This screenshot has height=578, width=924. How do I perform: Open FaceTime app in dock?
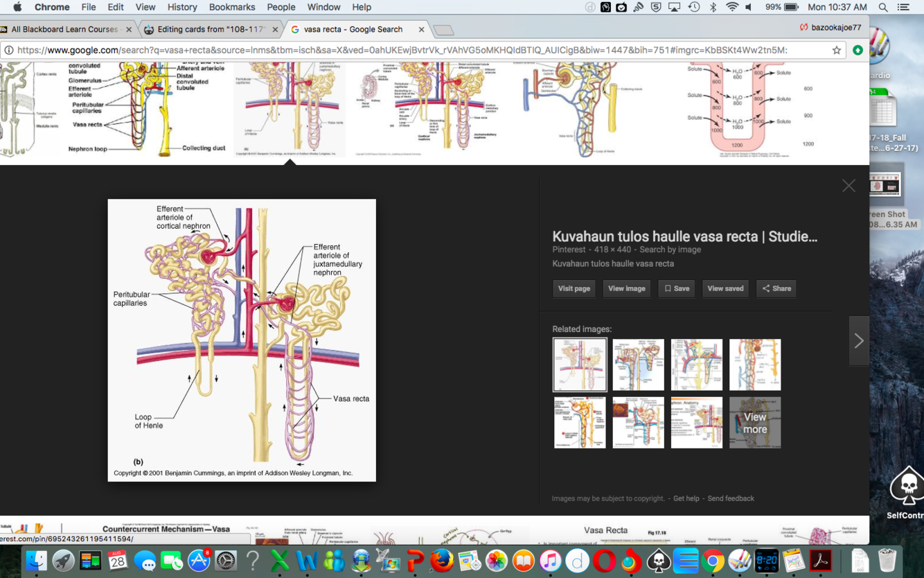(172, 560)
